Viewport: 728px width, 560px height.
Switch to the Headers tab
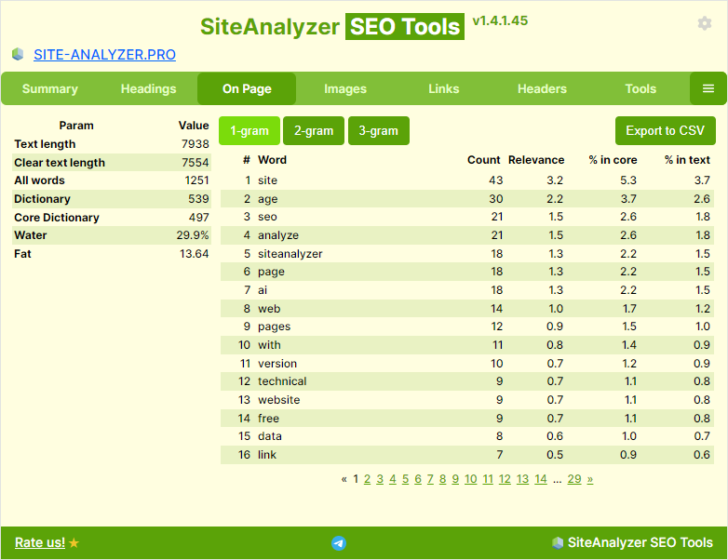point(542,88)
